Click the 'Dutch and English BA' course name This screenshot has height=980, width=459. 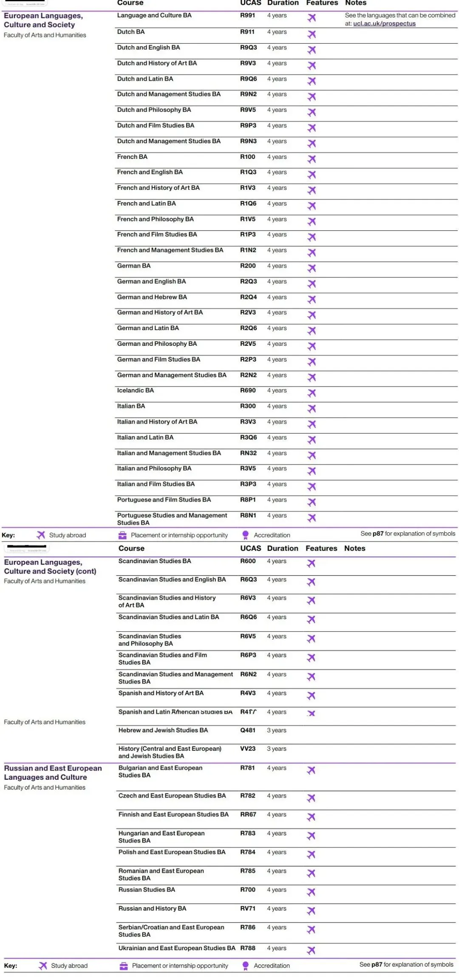click(x=148, y=48)
